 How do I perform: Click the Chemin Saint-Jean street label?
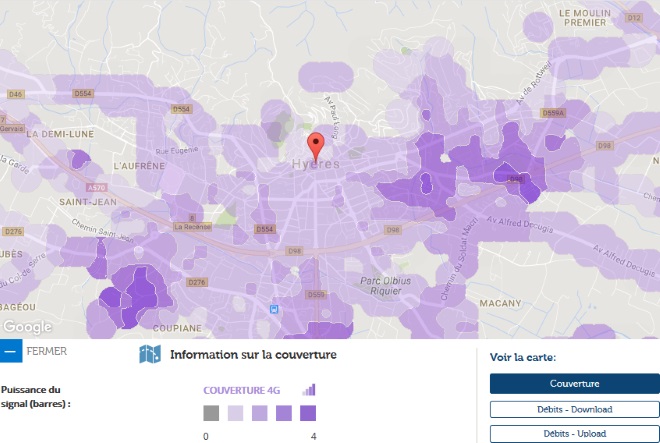[x=103, y=231]
